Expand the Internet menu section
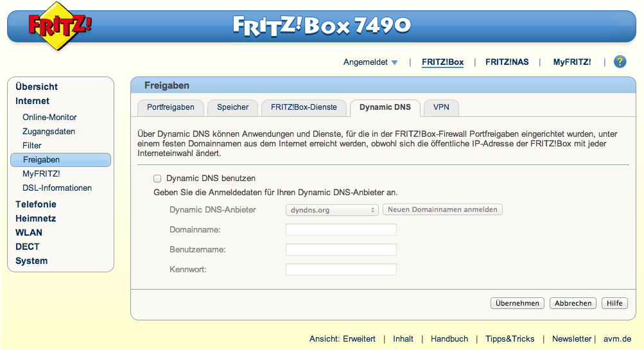644x350 pixels. coord(33,101)
